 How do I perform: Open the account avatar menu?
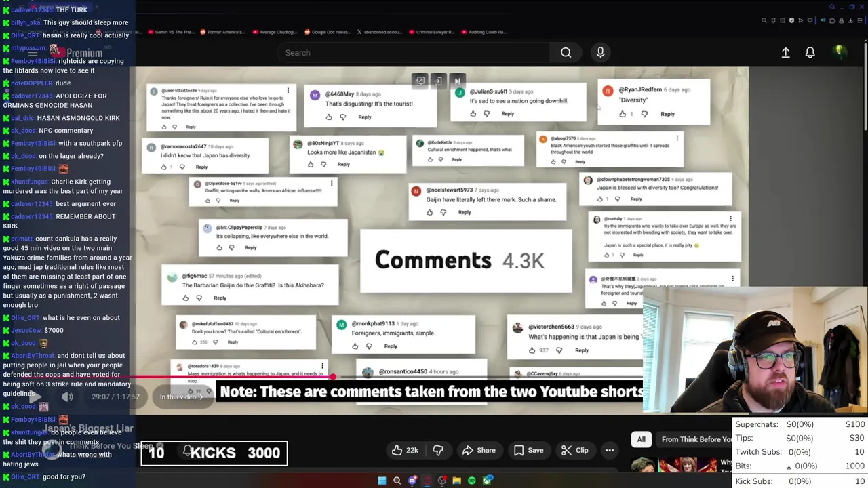point(840,52)
